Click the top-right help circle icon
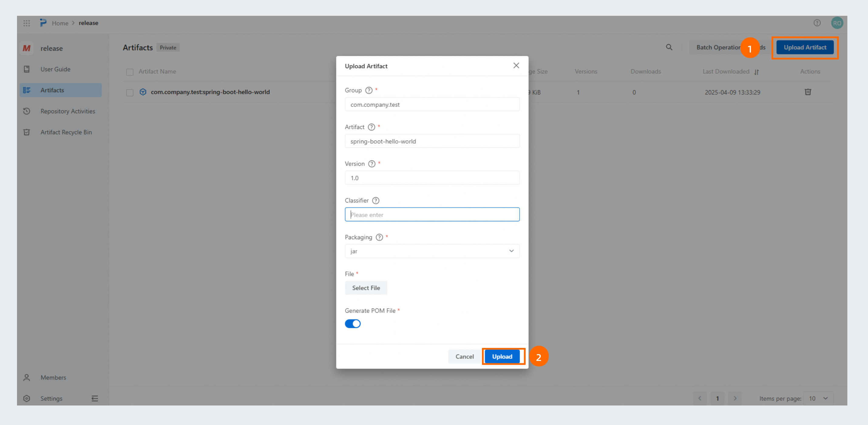 tap(817, 23)
